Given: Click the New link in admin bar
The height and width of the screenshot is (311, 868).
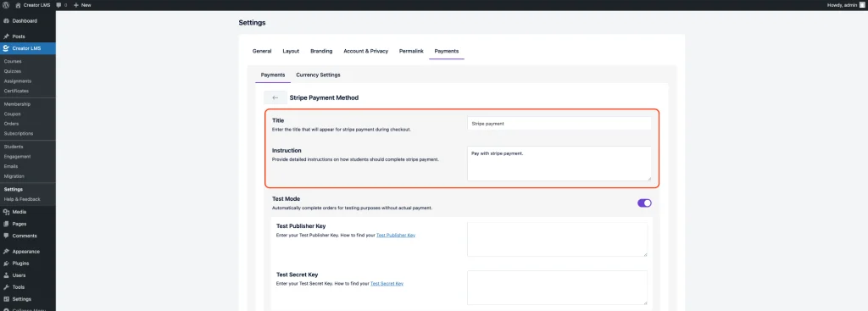Looking at the screenshot, I should (86, 5).
